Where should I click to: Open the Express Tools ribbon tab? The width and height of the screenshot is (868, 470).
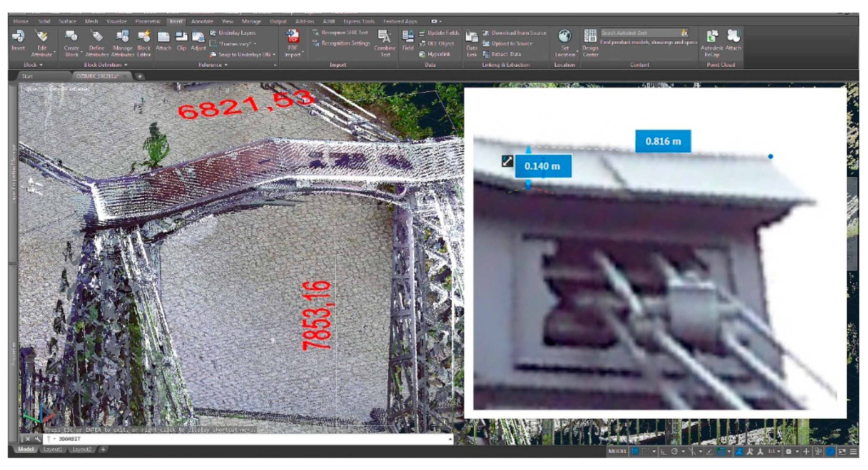coord(359,21)
